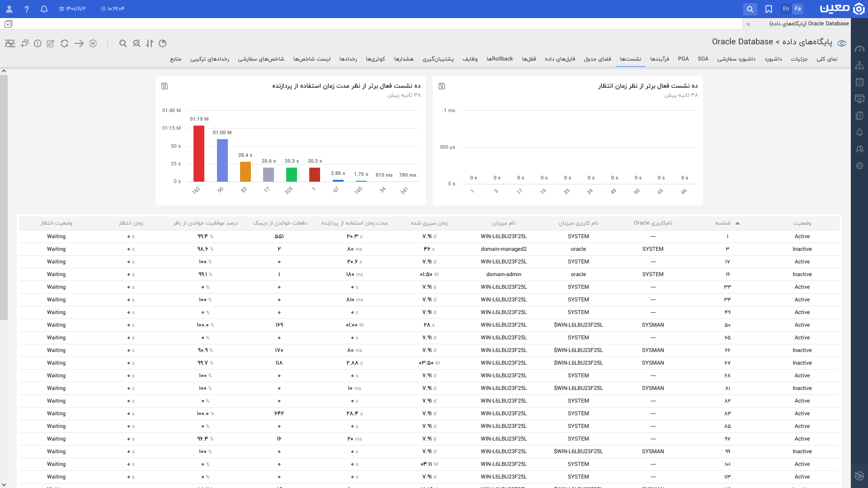Click the Moein logo icon

859,9
